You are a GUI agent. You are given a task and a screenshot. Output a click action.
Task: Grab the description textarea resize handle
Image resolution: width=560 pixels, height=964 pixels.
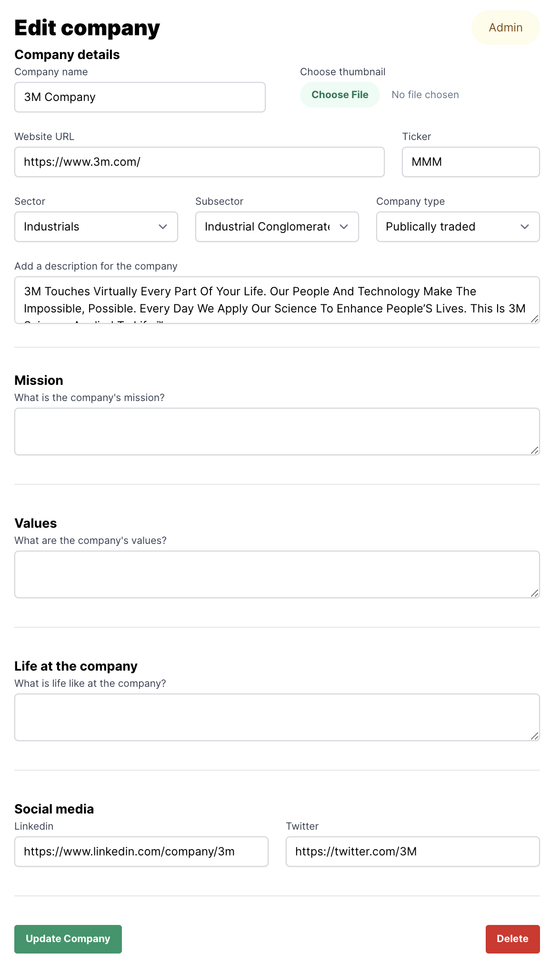(x=535, y=319)
